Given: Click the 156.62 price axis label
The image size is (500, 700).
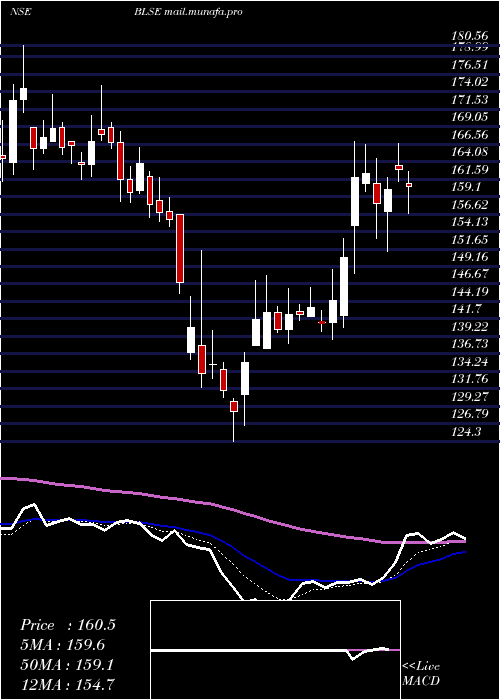Looking at the screenshot, I should (470, 204).
